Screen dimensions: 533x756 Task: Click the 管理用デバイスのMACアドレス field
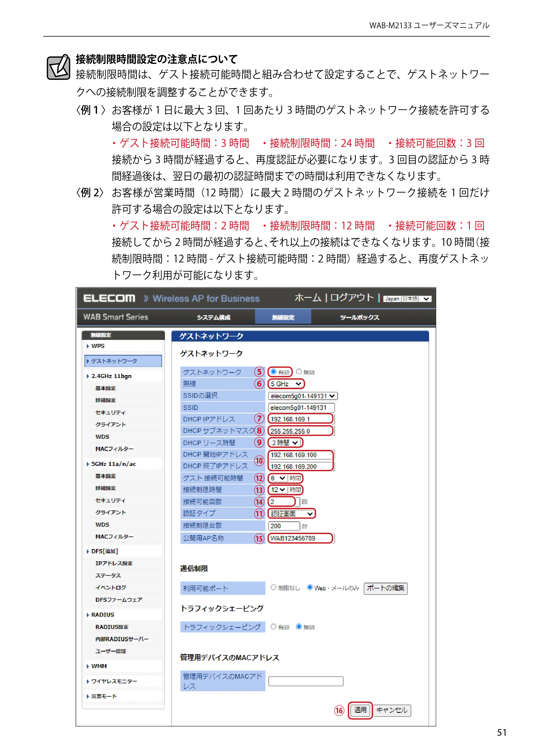[306, 681]
